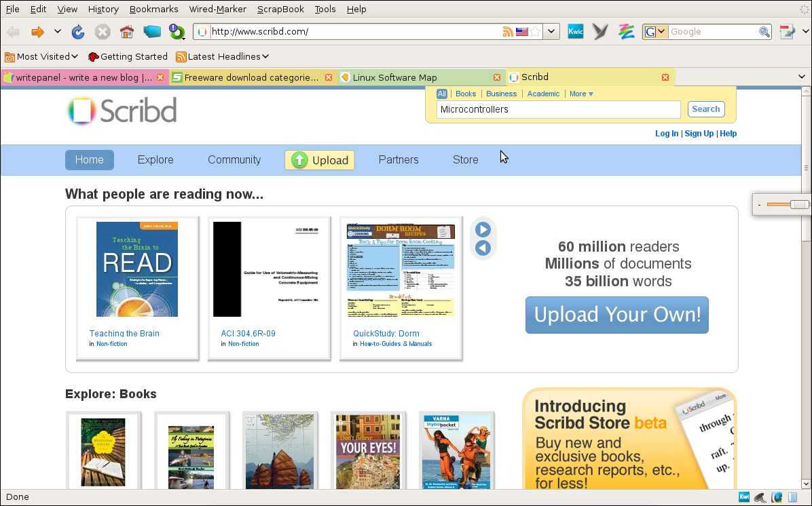Image resolution: width=812 pixels, height=506 pixels.
Task: Click the Log In link
Action: [667, 134]
